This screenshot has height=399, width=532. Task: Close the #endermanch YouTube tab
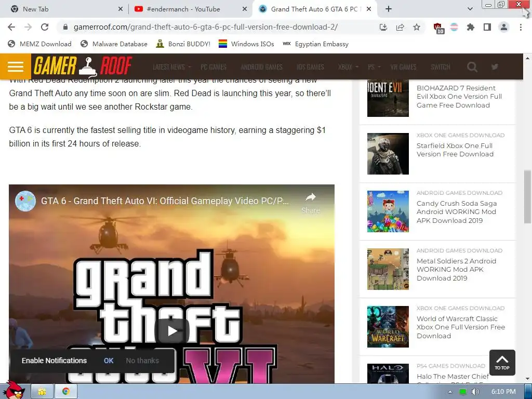pos(244,9)
